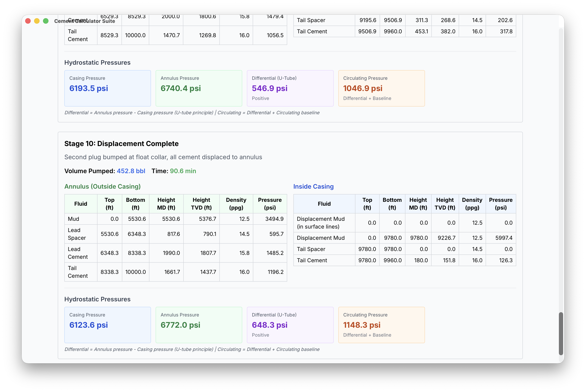The width and height of the screenshot is (586, 392).
Task: Click the Annulus (Outside Casing) table title
Action: (102, 187)
